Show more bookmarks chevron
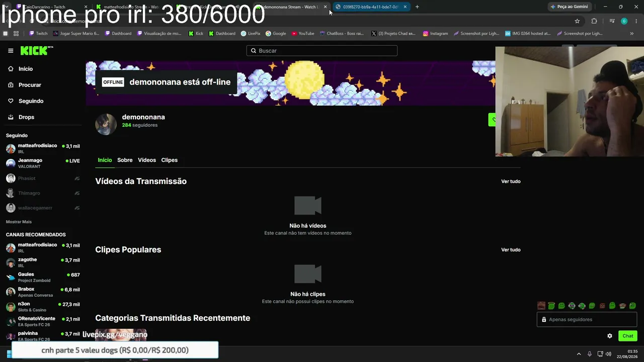Viewport: 644px width, 362px height. pyautogui.click(x=632, y=34)
